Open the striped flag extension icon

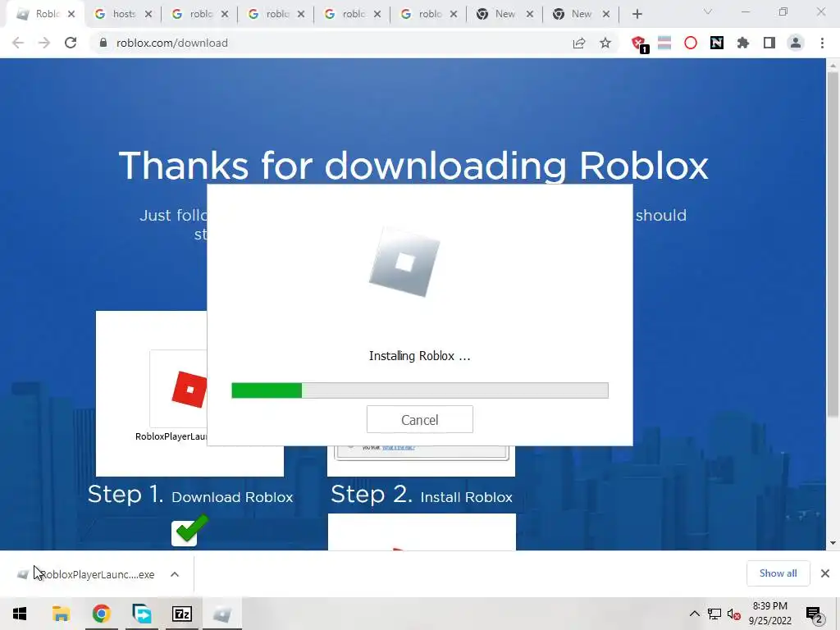pos(664,43)
